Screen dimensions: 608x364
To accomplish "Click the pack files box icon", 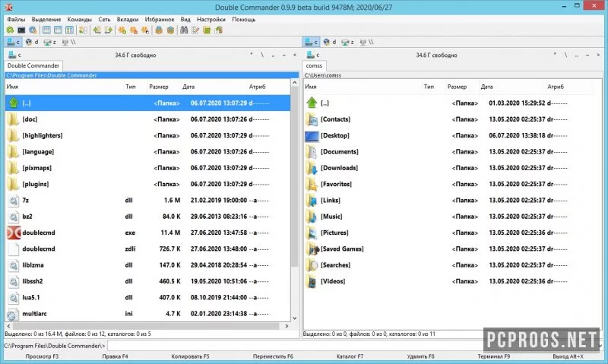I will (x=159, y=30).
